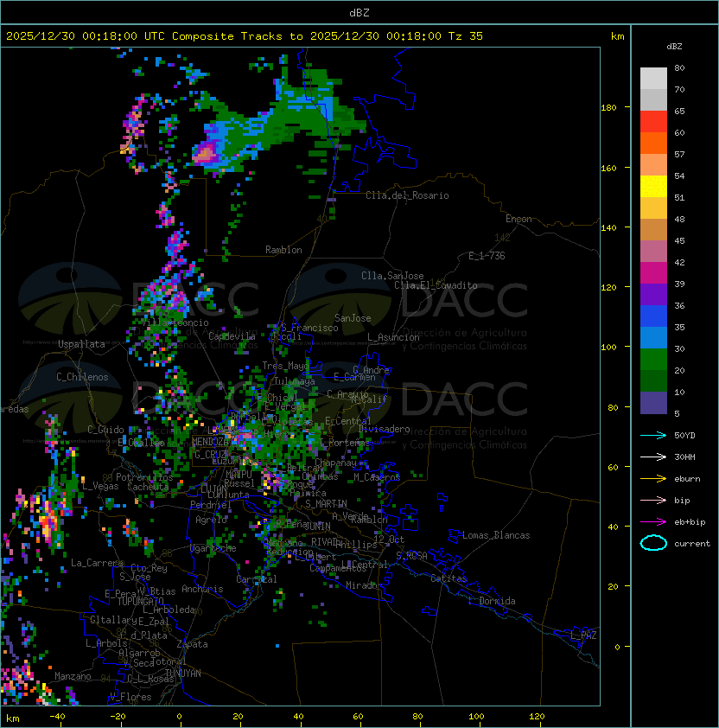Image resolution: width=719 pixels, height=728 pixels.
Task: Click the cyan 50YD track arrow
Action: coord(653,435)
